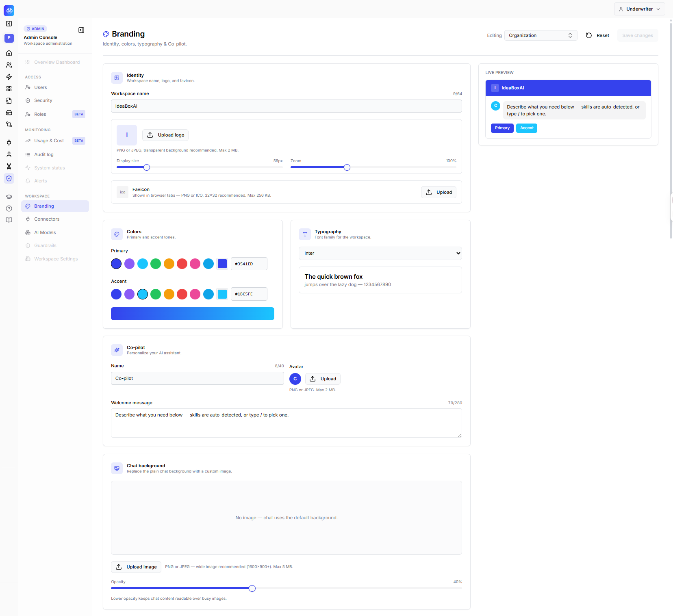Click the Workspace name input field
The height and width of the screenshot is (616, 673).
pos(287,106)
